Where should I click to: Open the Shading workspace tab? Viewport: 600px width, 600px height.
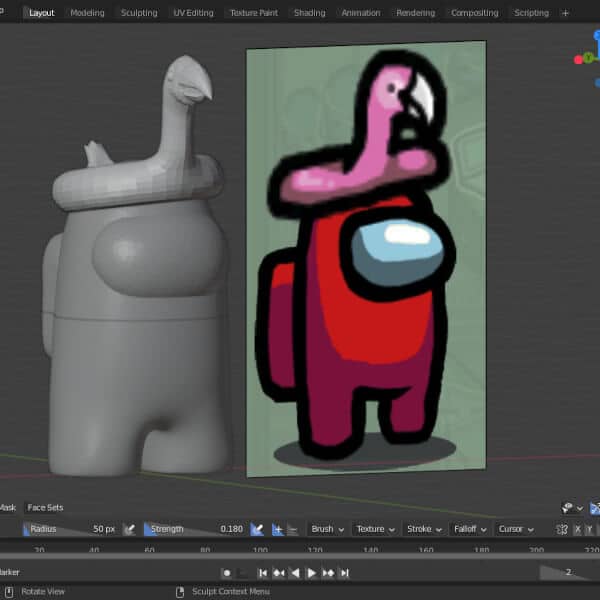[310, 13]
